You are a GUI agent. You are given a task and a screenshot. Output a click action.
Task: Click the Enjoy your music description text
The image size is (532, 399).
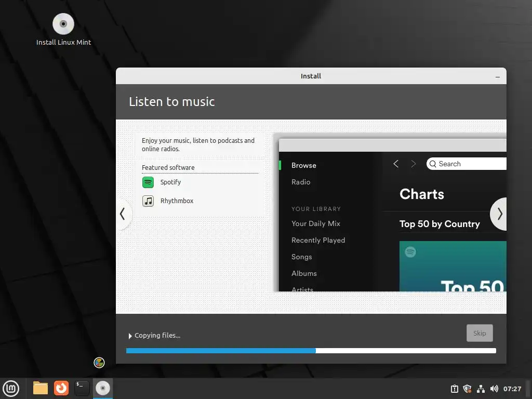pyautogui.click(x=198, y=145)
